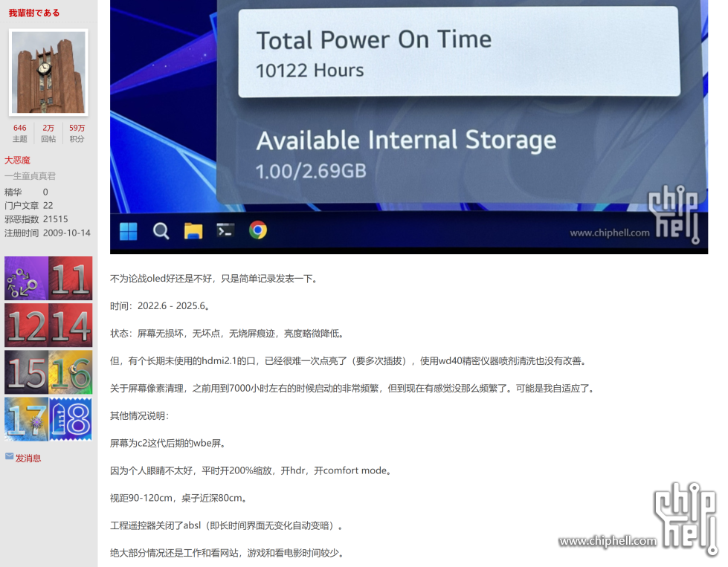Open the profile of user 我輩樹である
The image size is (728, 567).
(x=34, y=13)
